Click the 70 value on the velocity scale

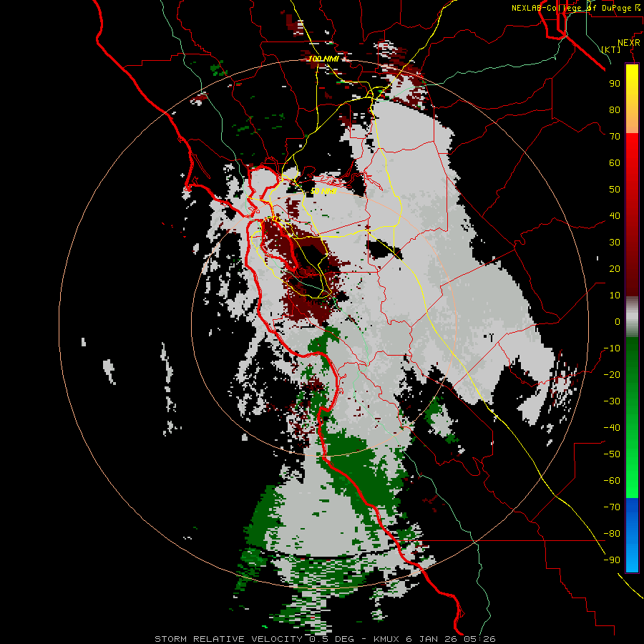(615, 137)
